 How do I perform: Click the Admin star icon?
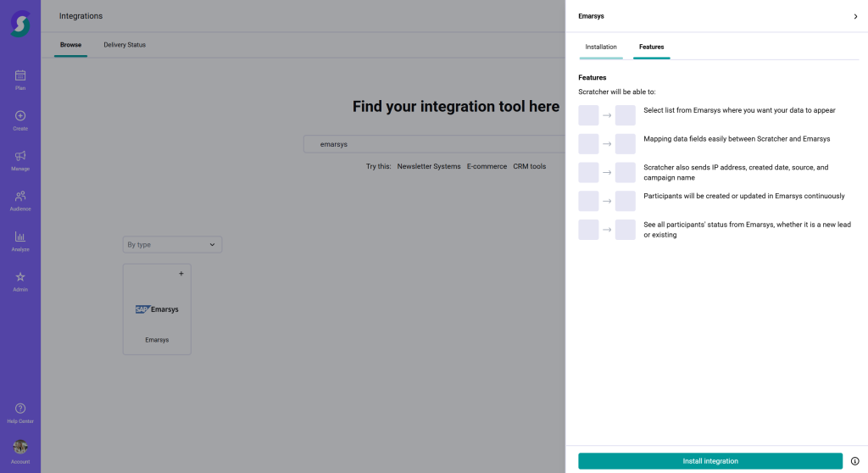[x=20, y=277]
